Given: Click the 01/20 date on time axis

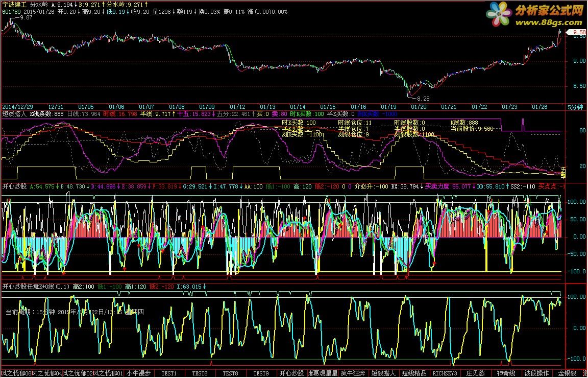Looking at the screenshot, I should pos(419,107).
